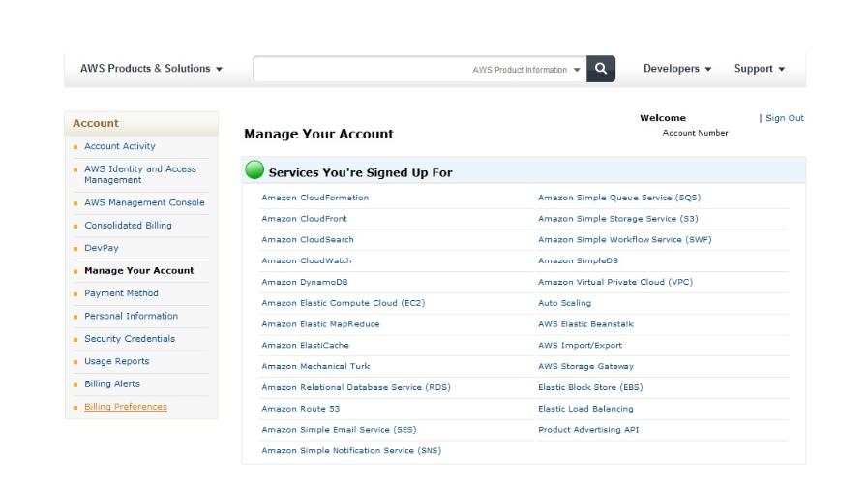The image size is (868, 489).
Task: Click Amazon DynamoDB link
Action: [305, 282]
